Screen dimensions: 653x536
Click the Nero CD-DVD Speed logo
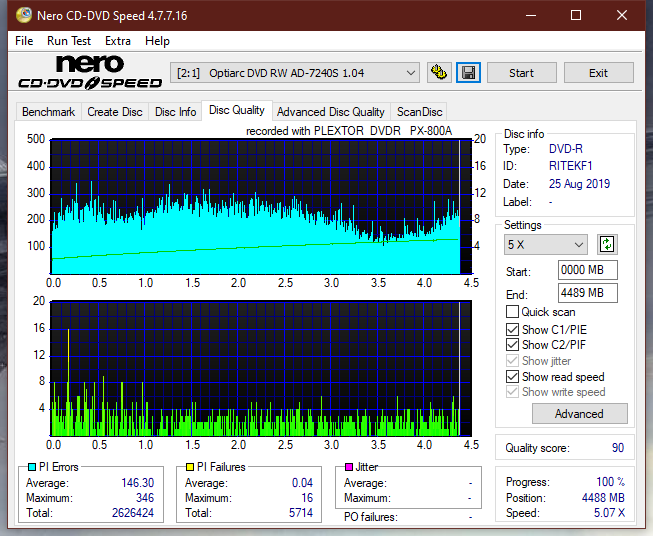[90, 72]
